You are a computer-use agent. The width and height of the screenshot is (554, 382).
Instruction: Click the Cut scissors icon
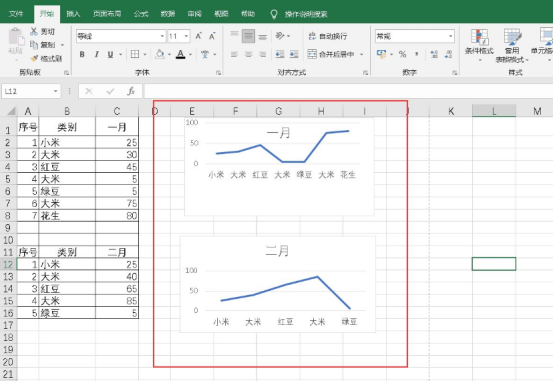(x=34, y=31)
